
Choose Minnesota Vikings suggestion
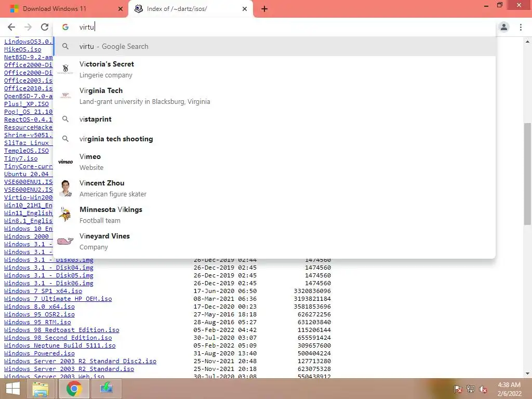coord(274,215)
